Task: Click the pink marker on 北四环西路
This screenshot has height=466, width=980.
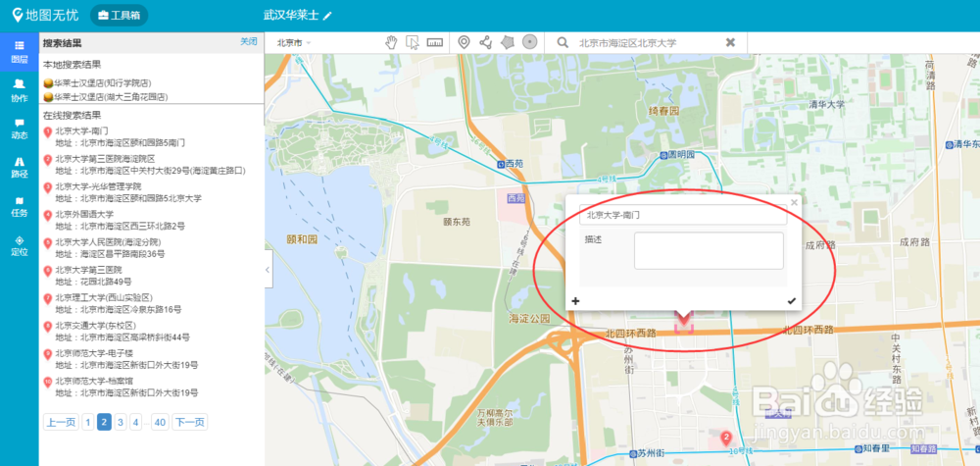Action: click(684, 321)
